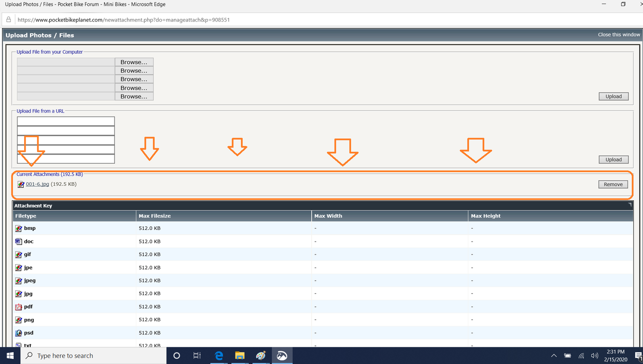
Task: Click the browser address bar URL
Action: click(124, 20)
